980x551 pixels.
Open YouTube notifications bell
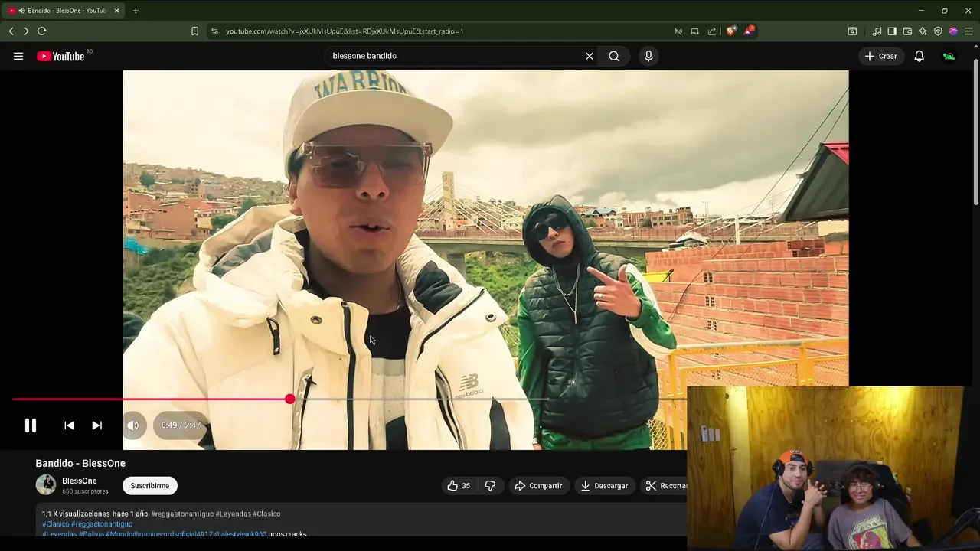click(x=920, y=56)
